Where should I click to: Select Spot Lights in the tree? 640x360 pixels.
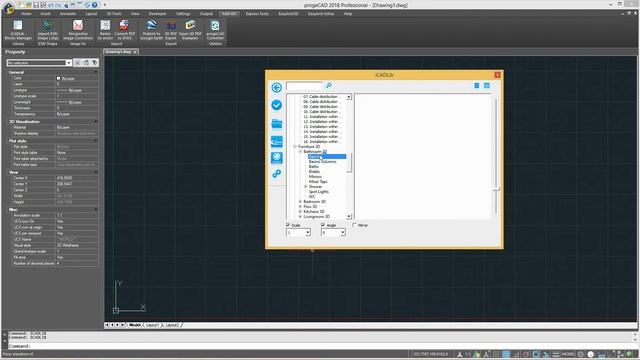318,191
